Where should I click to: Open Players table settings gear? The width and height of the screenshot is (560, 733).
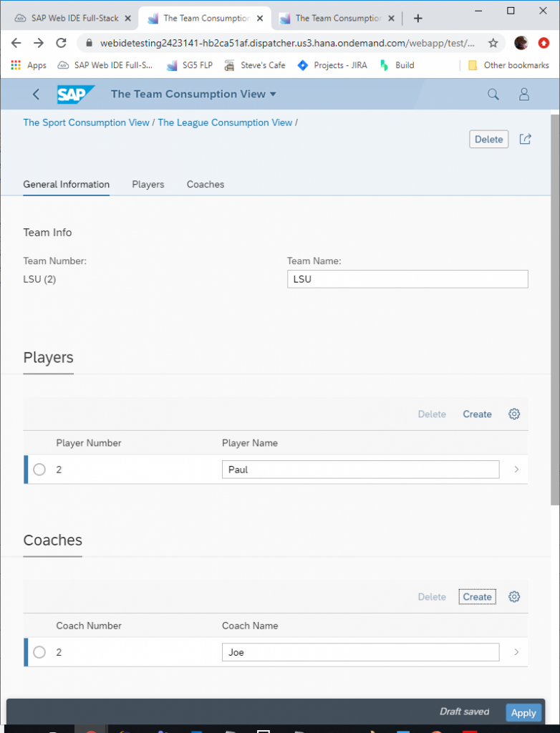coord(514,414)
